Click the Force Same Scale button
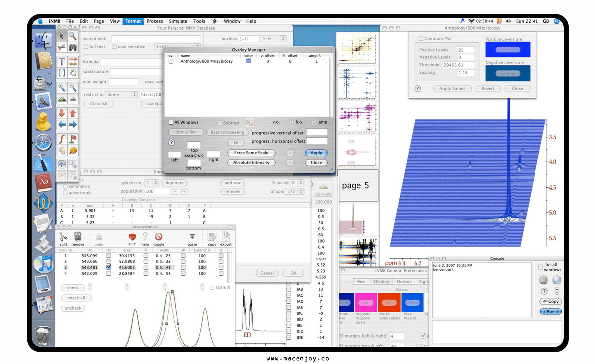Image resolution: width=595 pixels, height=364 pixels. pos(251,153)
